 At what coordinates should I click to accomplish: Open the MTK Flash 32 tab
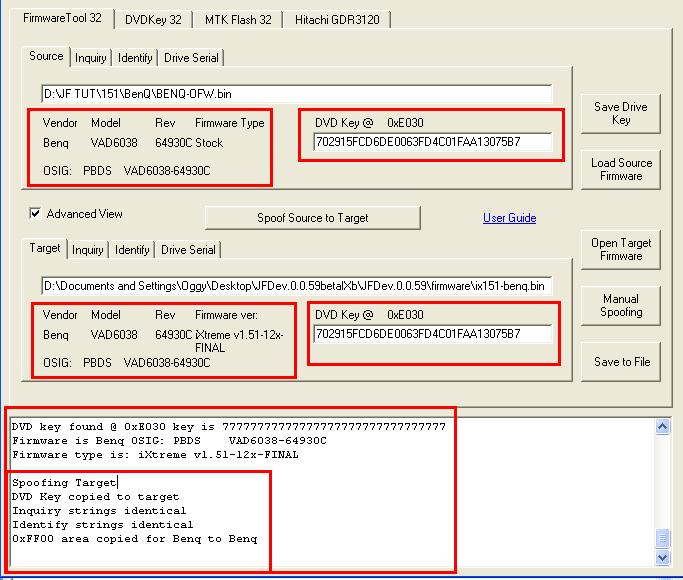238,20
